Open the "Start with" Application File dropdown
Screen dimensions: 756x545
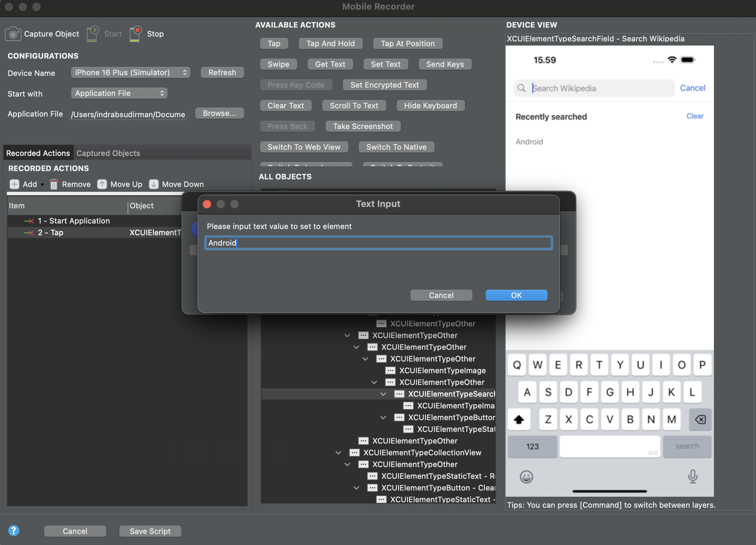coord(119,93)
